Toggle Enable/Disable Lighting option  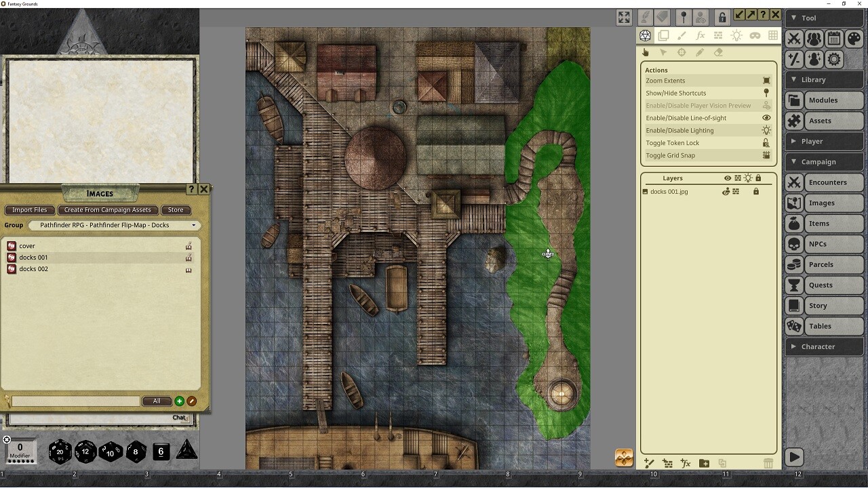(766, 130)
